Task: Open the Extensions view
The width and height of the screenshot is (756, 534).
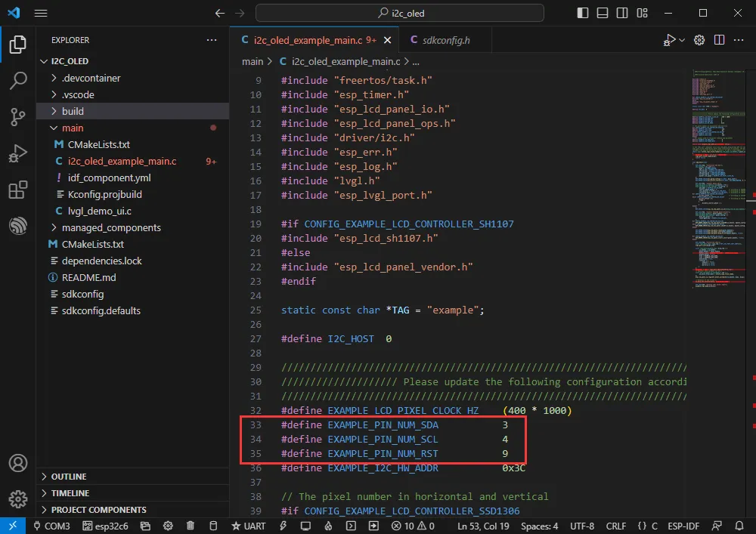Action: point(17,190)
